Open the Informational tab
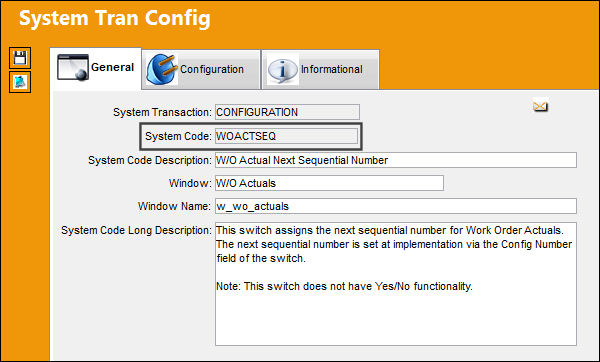This screenshot has height=362, width=600. (x=320, y=70)
